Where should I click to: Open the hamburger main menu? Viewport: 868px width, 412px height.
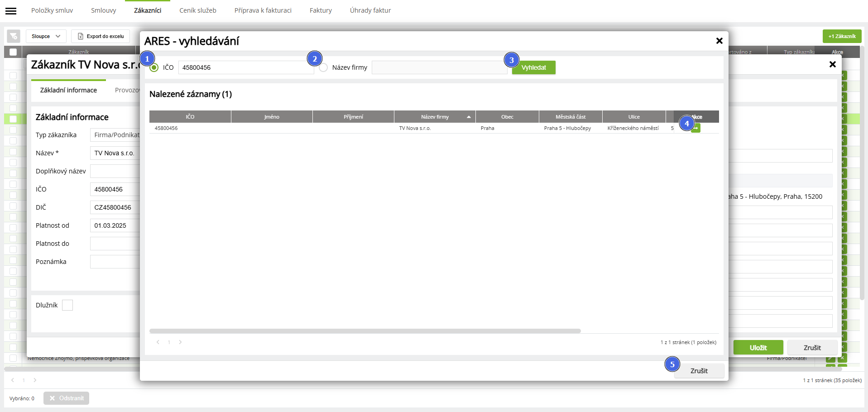click(11, 11)
